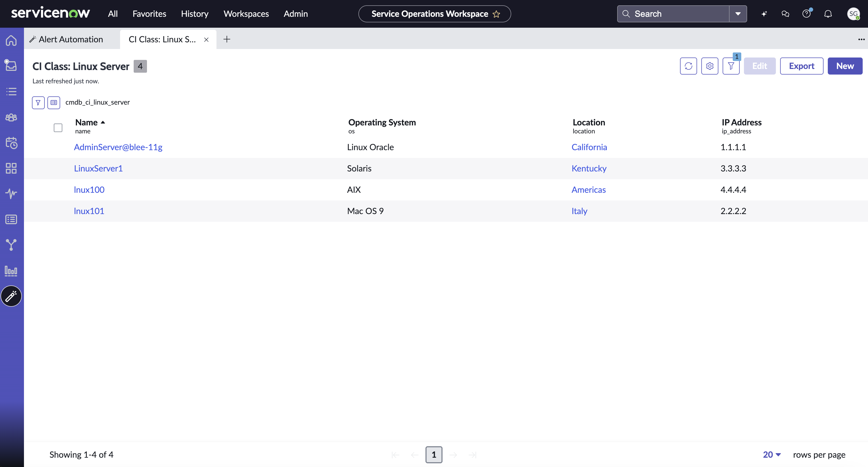Click the Export button
Viewport: 868px width, 467px height.
[802, 66]
